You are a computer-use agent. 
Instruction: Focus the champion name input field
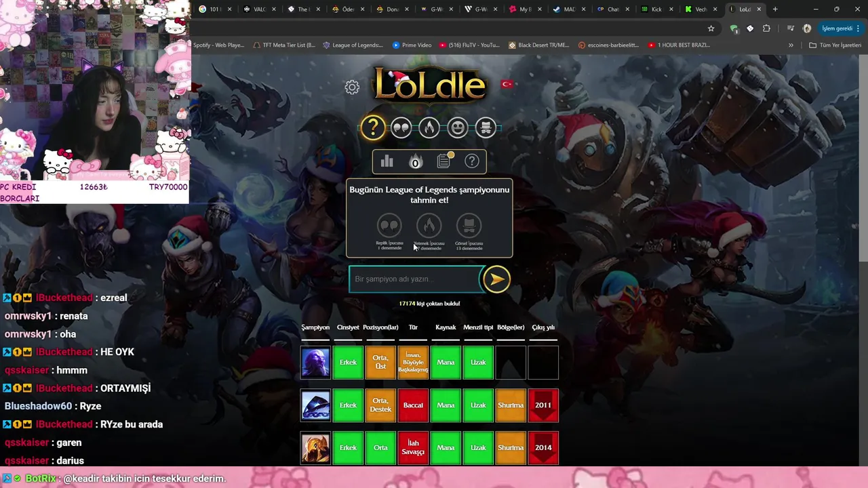[415, 279]
